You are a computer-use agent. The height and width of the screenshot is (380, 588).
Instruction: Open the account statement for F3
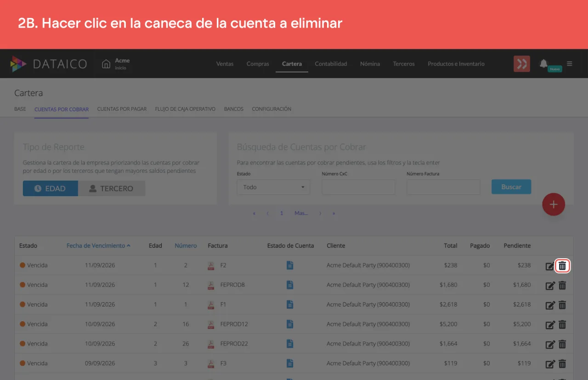pos(290,363)
